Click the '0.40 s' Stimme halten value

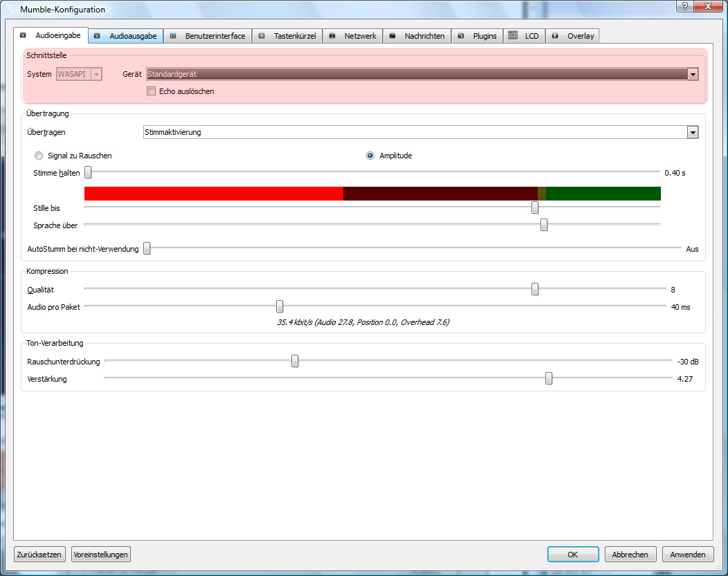pyautogui.click(x=675, y=173)
